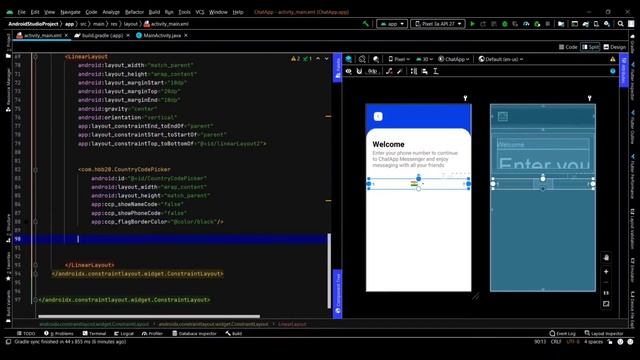This screenshot has width=640, height=360.
Task: Click the 'app' breadcrumb in navigation bar
Action: click(x=69, y=24)
